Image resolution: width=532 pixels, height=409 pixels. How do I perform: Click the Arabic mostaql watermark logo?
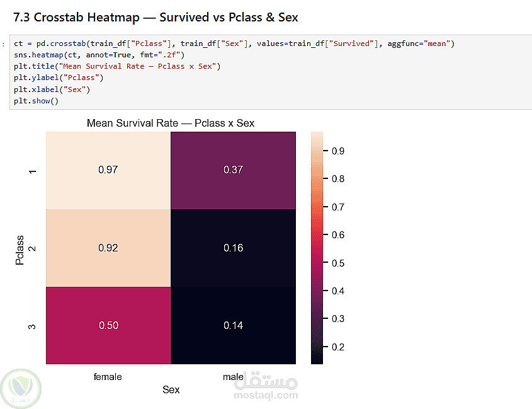[x=266, y=381]
